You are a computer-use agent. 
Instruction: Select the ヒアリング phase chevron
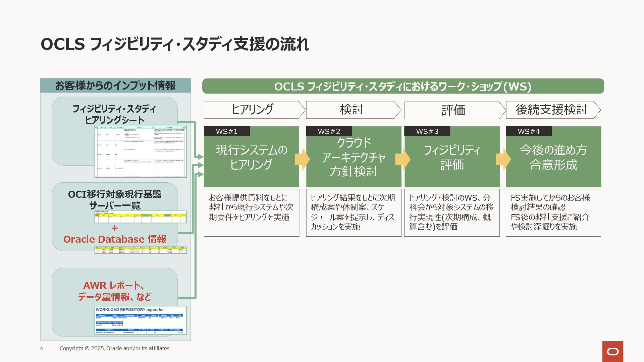coord(255,110)
